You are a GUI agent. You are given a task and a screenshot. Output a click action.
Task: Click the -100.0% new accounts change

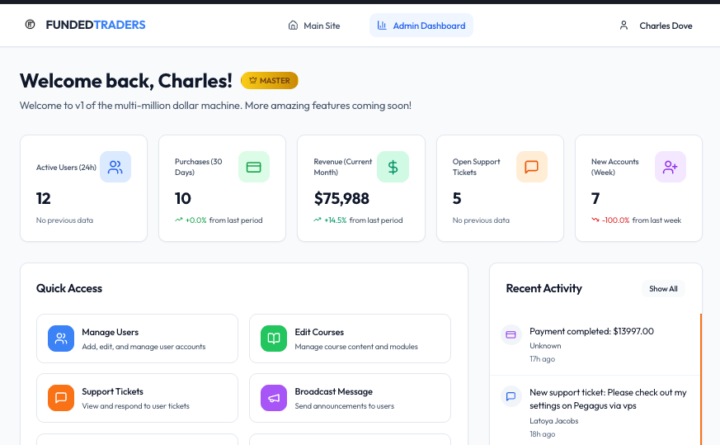point(615,220)
